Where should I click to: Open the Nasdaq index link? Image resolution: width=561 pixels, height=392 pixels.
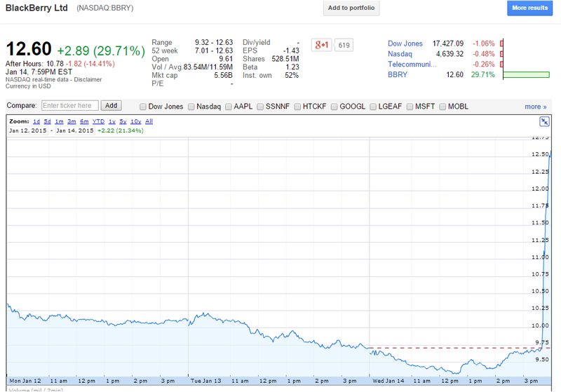400,54
